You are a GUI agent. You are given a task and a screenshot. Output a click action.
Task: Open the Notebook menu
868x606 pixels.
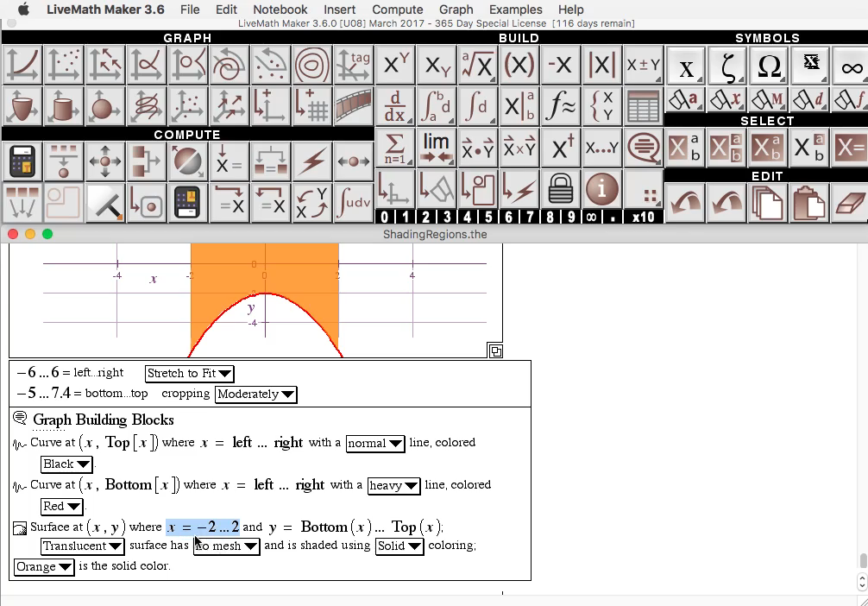280,9
